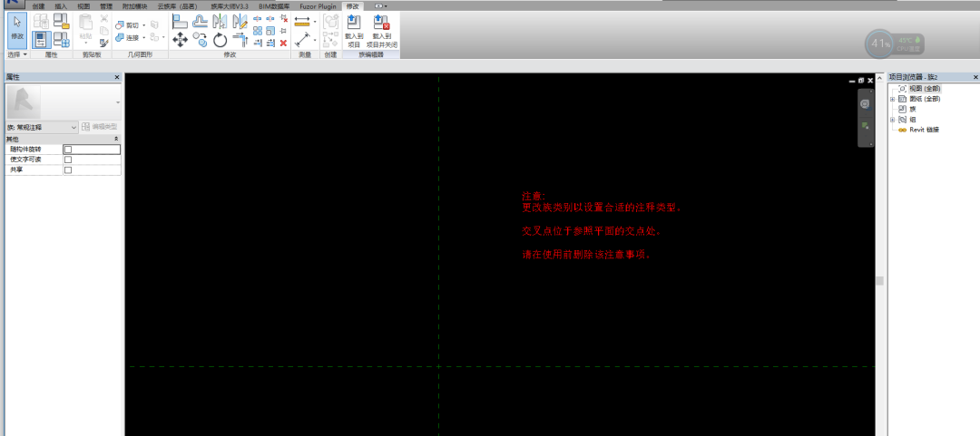The height and width of the screenshot is (436, 980).
Task: Switch to the 附加模块 ribbon tab
Action: coord(134,6)
